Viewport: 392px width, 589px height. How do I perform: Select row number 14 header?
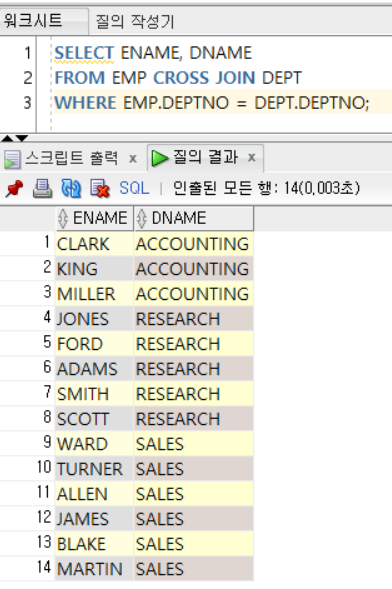27,568
